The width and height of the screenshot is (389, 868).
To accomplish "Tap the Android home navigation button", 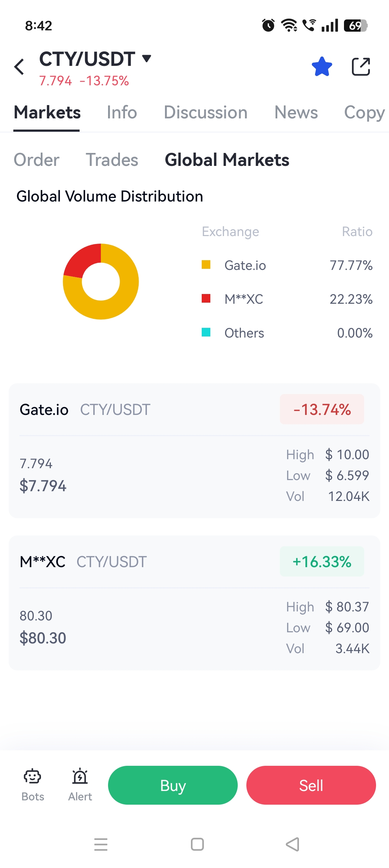I will click(x=197, y=844).
